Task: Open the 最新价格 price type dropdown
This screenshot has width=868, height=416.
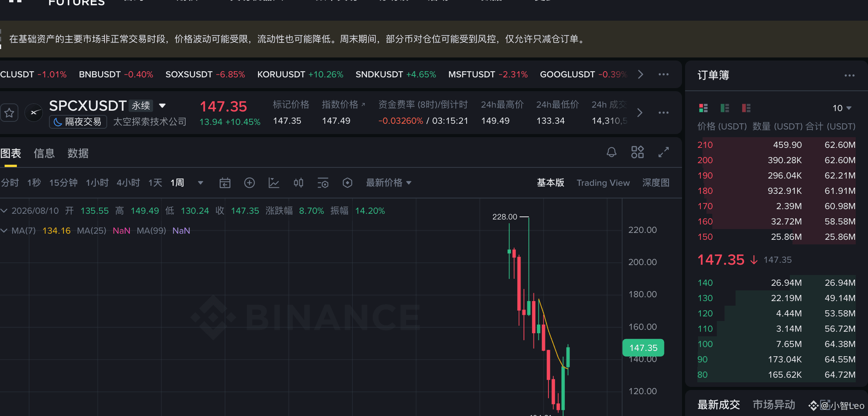Action: pyautogui.click(x=389, y=183)
